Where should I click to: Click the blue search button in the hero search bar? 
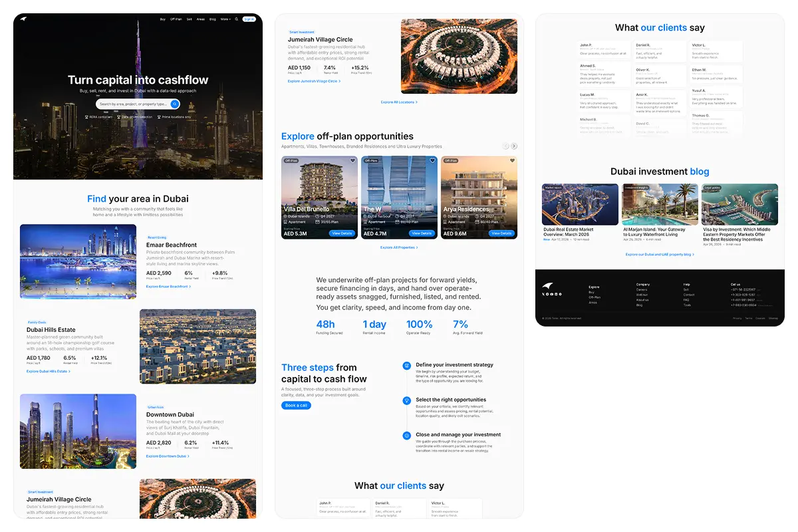[175, 104]
